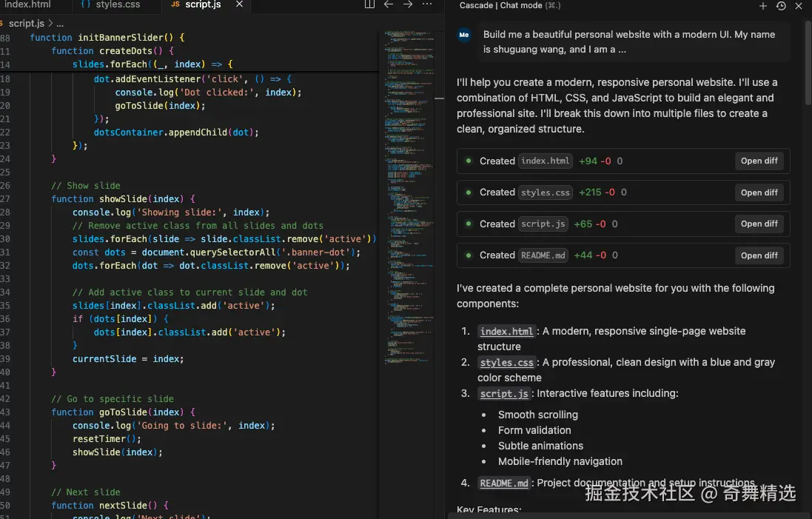Viewport: 812px width, 519px height.
Task: Click the '// Show slide' comment line
Action: pyautogui.click(x=85, y=185)
